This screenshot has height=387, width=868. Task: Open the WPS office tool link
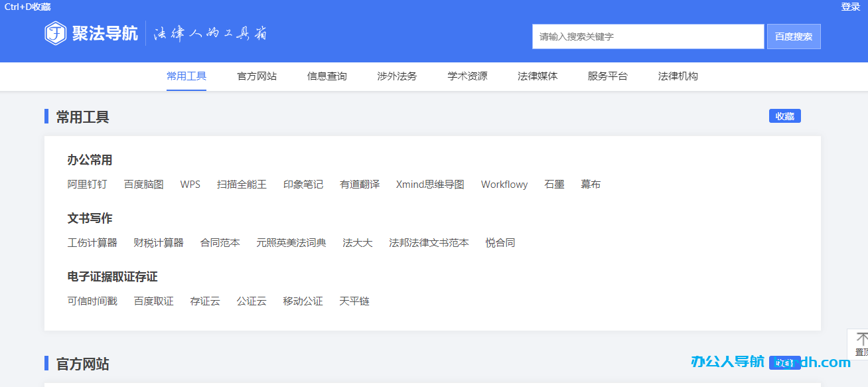coord(190,184)
